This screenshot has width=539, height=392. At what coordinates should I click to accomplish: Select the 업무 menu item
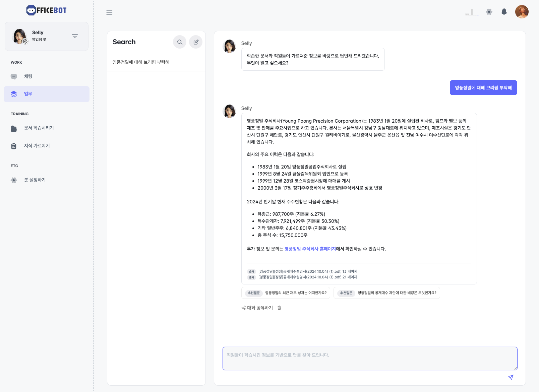47,94
